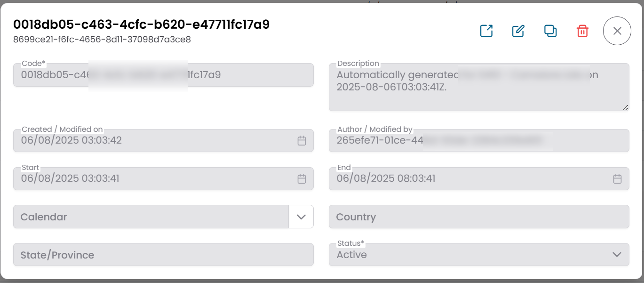Expand the Calendar dropdown arrow

[301, 217]
